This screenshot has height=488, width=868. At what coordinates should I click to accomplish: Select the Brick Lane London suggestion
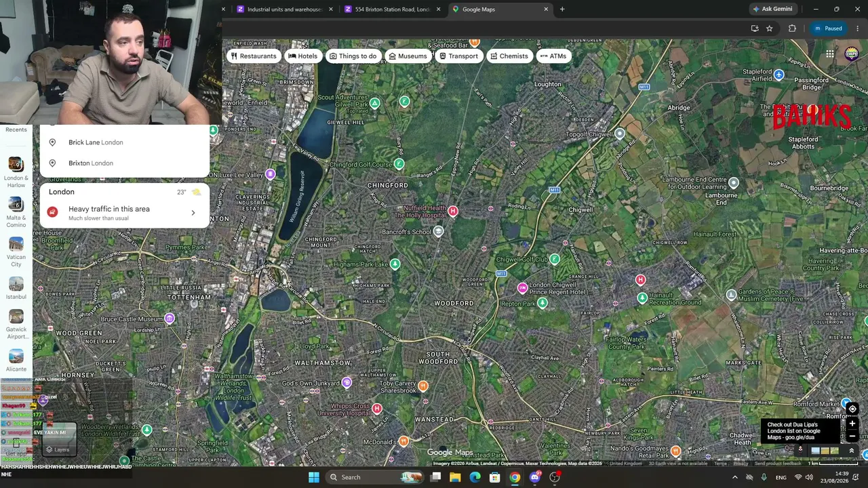(125, 142)
